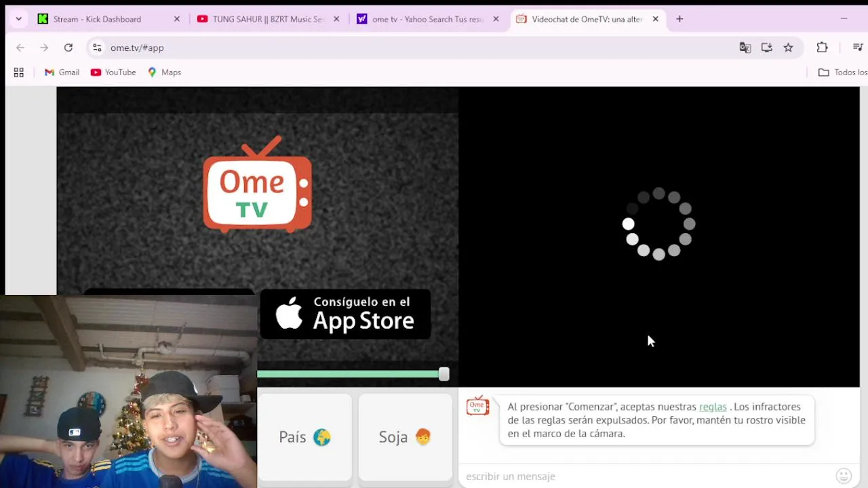View site information icon in address bar

click(97, 47)
